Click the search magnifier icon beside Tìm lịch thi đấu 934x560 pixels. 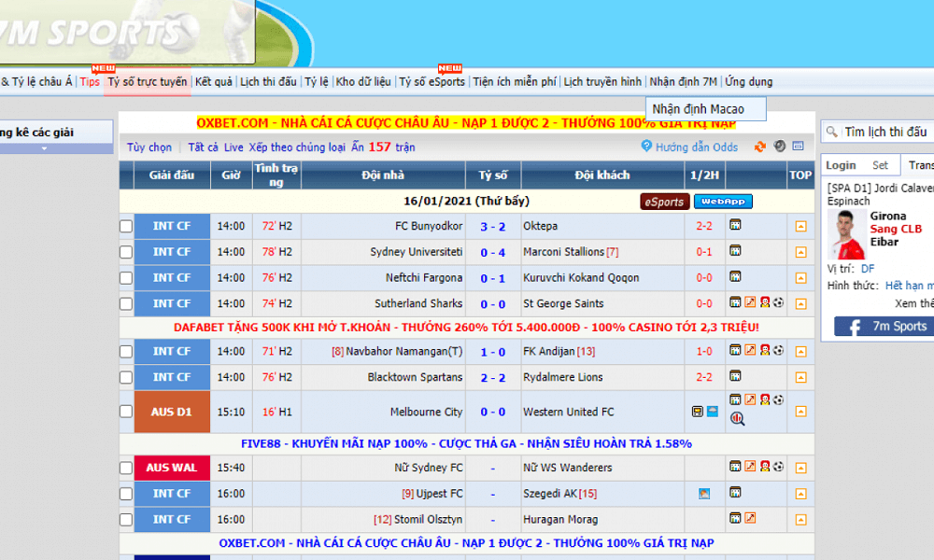831,132
